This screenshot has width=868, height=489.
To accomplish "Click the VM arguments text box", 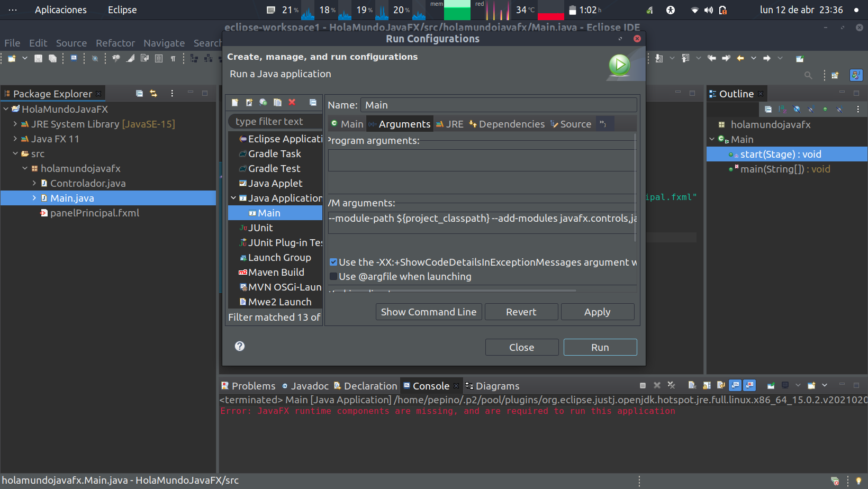I will tap(482, 222).
